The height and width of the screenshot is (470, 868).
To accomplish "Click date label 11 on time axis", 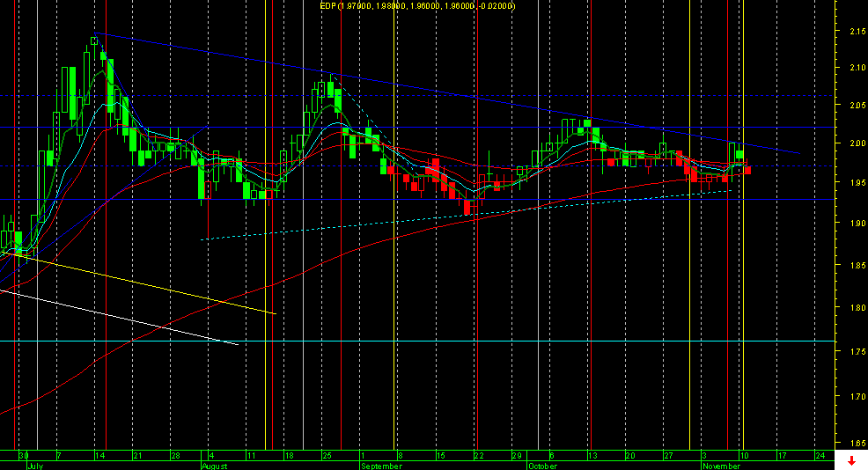I will (x=251, y=456).
